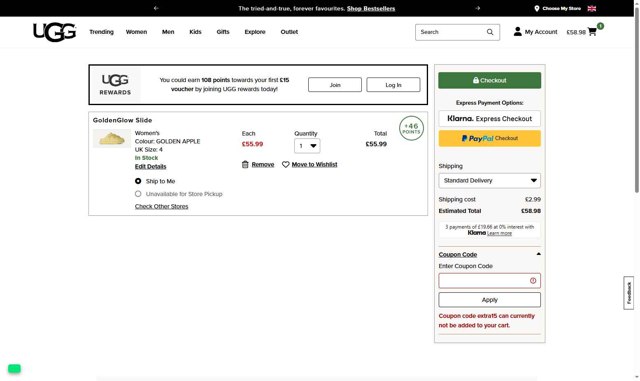Click the GoldenGlow Slide product title
This screenshot has width=640, height=381.
point(122,120)
